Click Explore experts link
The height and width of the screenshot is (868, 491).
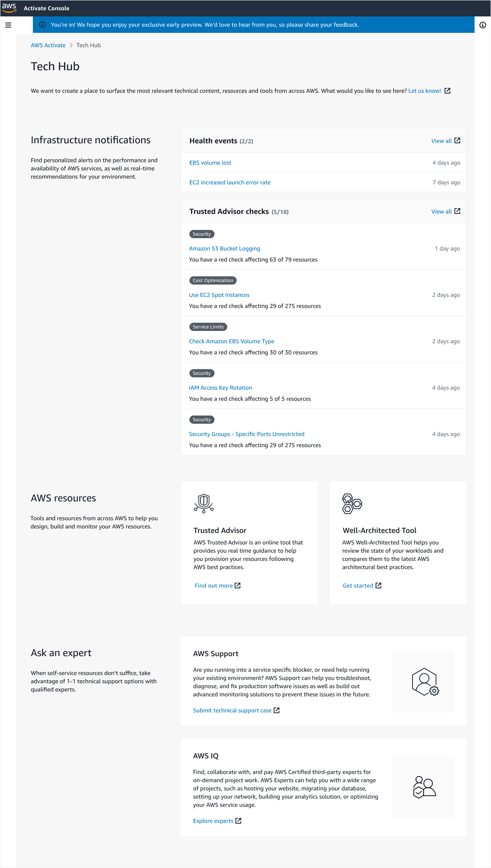pyautogui.click(x=213, y=821)
